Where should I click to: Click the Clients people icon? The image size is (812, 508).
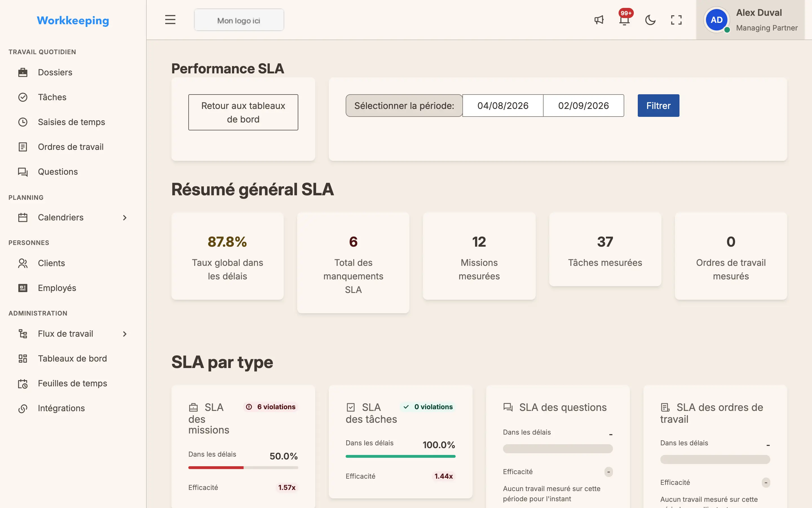pos(23,263)
